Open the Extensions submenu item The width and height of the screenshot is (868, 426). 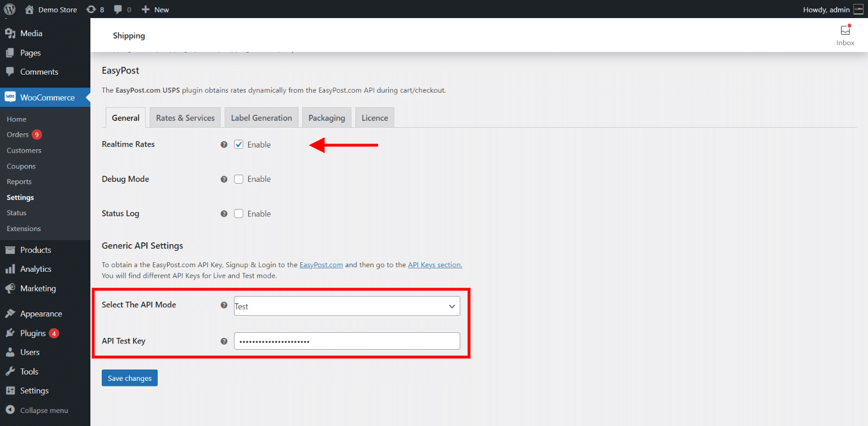(24, 228)
